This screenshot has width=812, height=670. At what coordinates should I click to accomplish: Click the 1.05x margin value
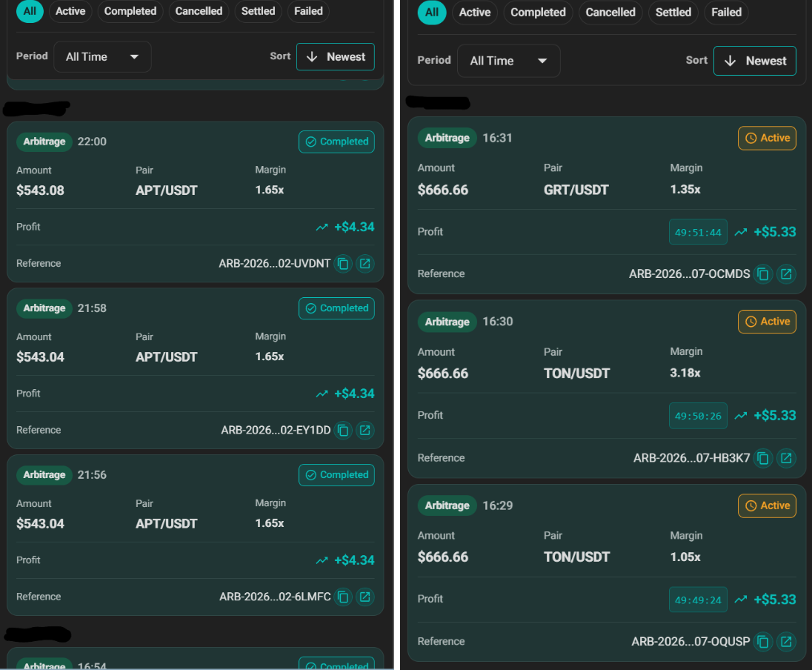pos(685,557)
